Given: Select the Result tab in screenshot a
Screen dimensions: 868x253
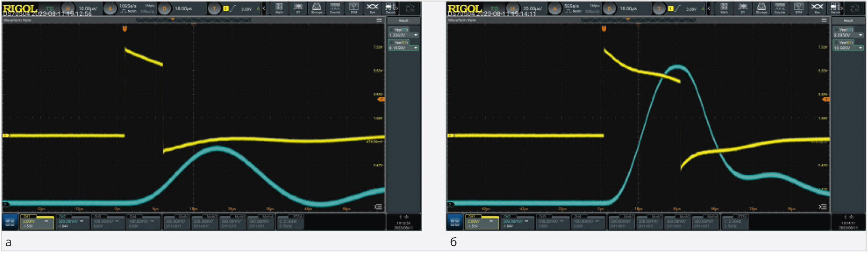Looking at the screenshot, I should coord(403,21).
